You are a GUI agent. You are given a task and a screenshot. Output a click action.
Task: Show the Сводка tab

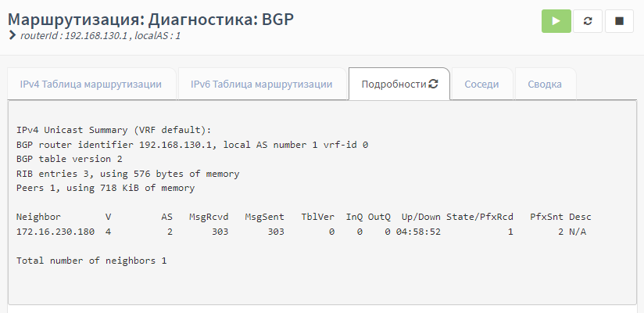(x=545, y=85)
